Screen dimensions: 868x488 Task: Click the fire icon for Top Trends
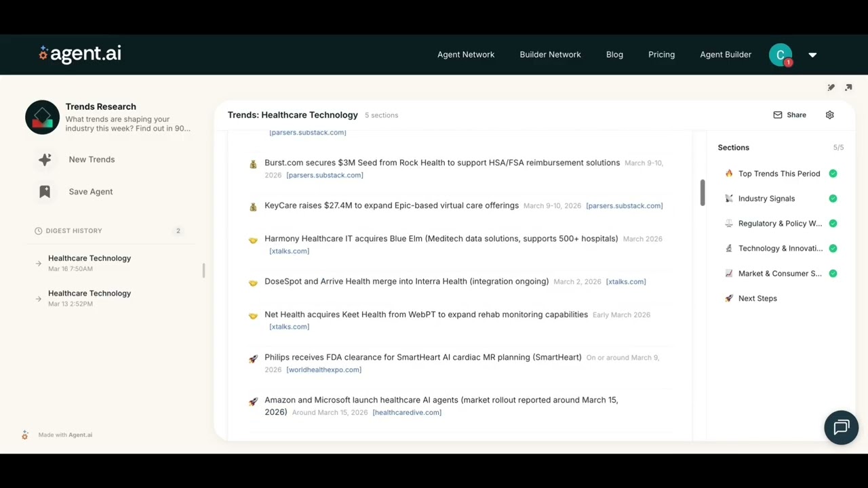729,174
